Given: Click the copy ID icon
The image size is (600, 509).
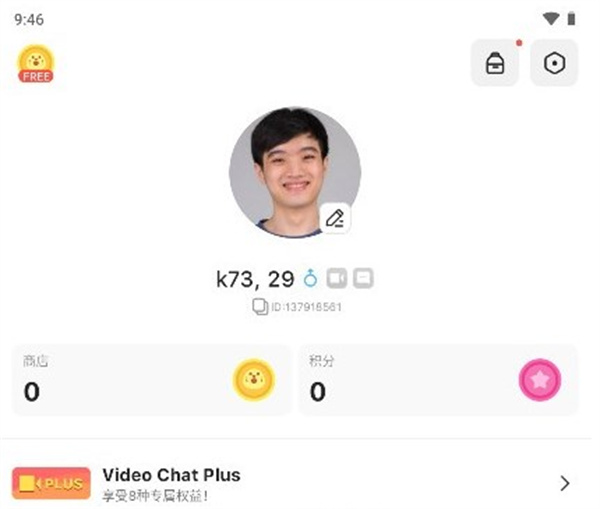Looking at the screenshot, I should coord(260,307).
